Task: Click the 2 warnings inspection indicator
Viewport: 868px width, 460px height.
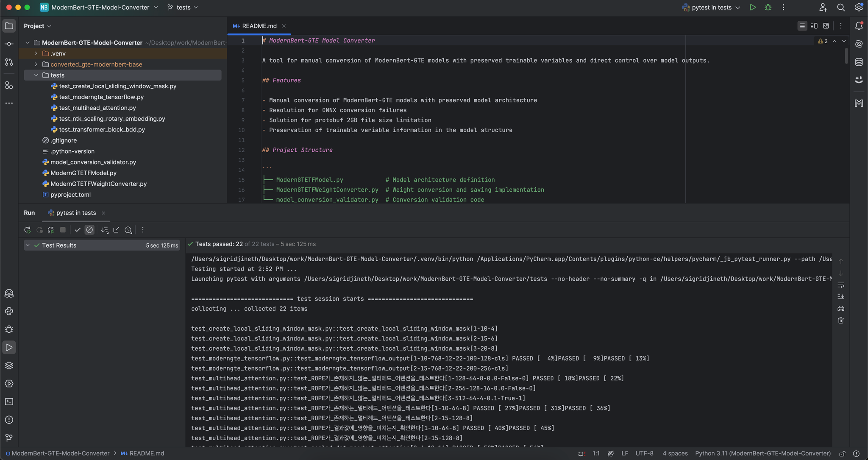Action: 823,41
